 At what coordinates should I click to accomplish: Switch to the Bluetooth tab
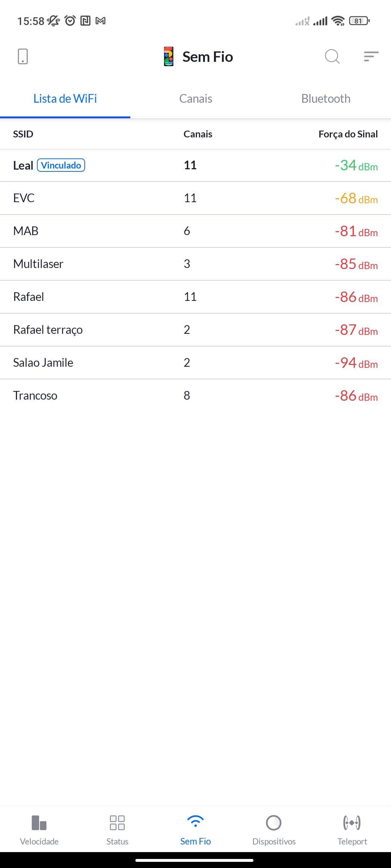click(x=326, y=99)
